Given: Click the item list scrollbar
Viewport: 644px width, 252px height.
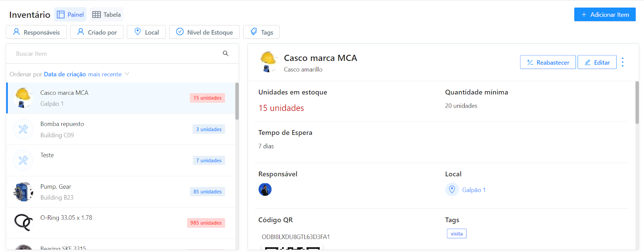Looking at the screenshot, I should [x=237, y=101].
